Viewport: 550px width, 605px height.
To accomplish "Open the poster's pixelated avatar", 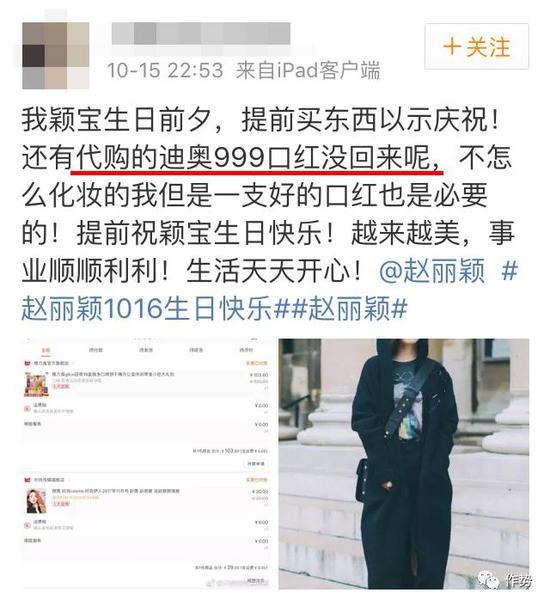I will (56, 56).
